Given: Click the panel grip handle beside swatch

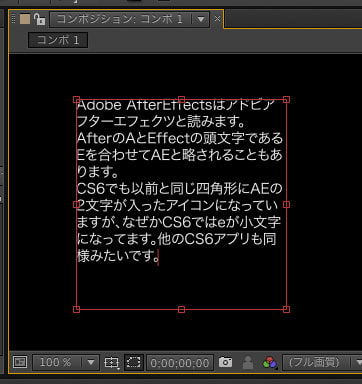Looking at the screenshot, I should 14,19.
